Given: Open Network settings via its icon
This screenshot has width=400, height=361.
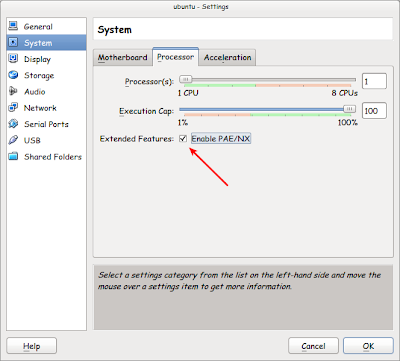Looking at the screenshot, I should coord(13,107).
